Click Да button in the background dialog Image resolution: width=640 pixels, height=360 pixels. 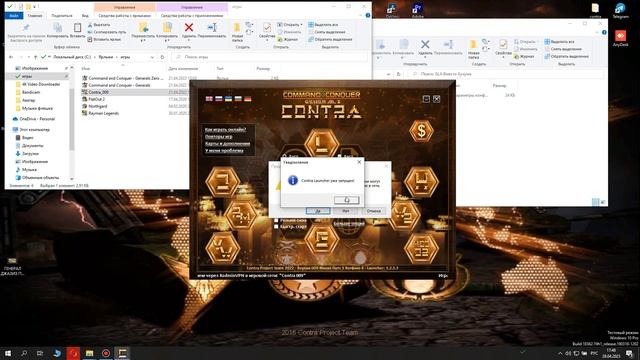[x=318, y=211]
